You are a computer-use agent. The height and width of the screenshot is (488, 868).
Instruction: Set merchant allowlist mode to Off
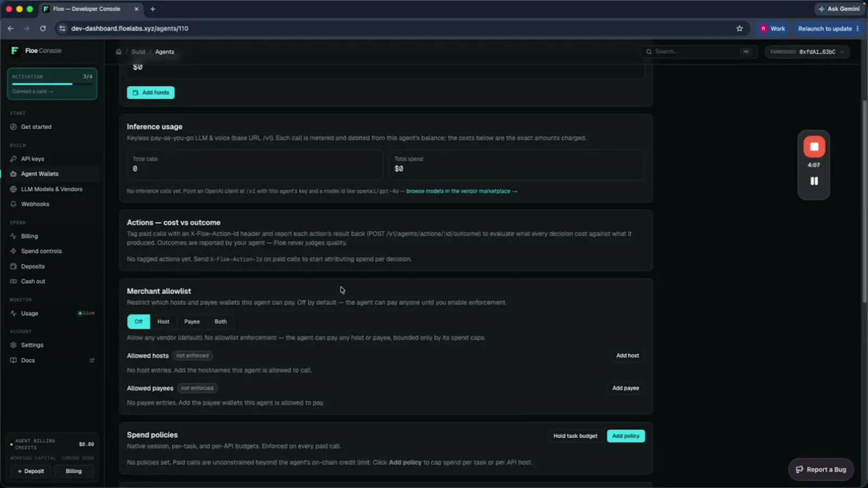point(138,322)
